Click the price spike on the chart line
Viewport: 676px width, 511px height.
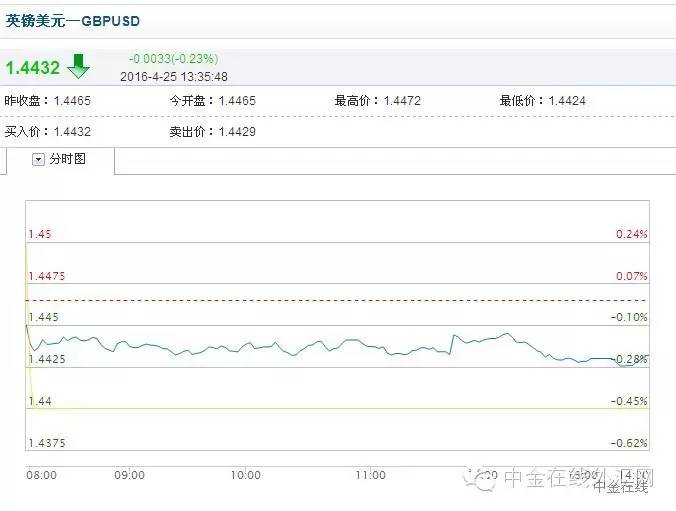pos(453,336)
